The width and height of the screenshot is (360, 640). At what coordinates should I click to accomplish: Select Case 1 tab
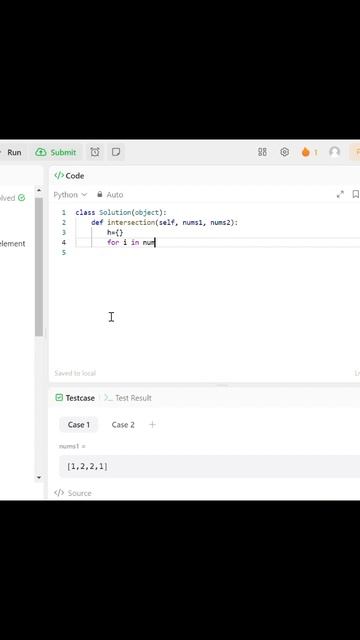point(79,425)
